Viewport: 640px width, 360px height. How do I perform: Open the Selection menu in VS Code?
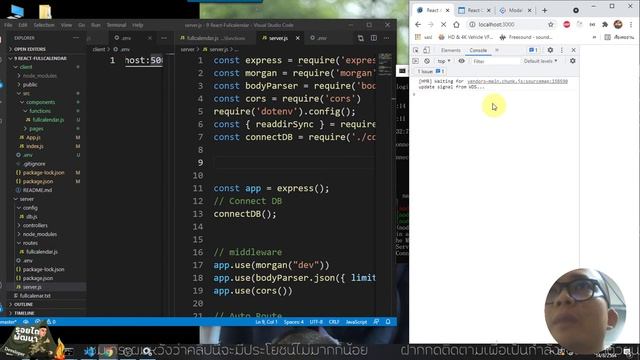coord(44,25)
